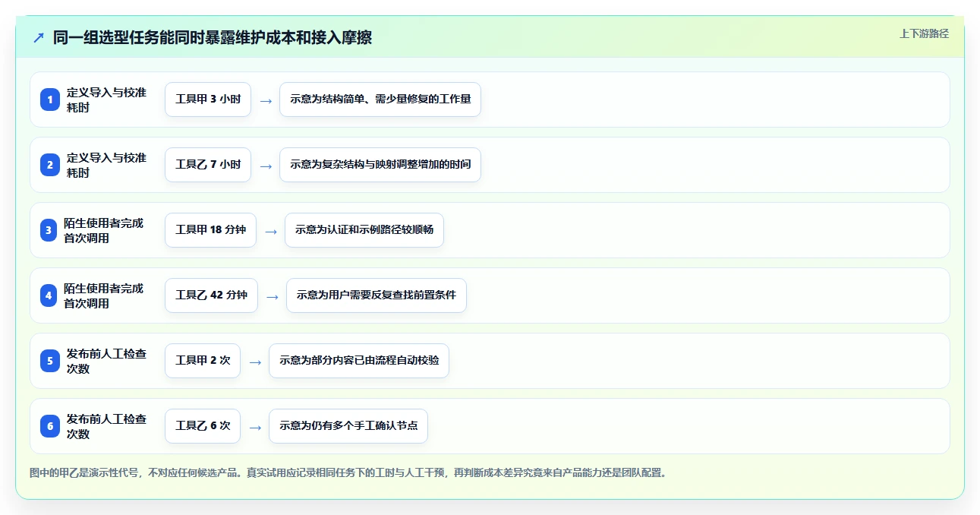This screenshot has width=980, height=515.
Task: Click the blue number 6 badge
Action: (x=50, y=426)
